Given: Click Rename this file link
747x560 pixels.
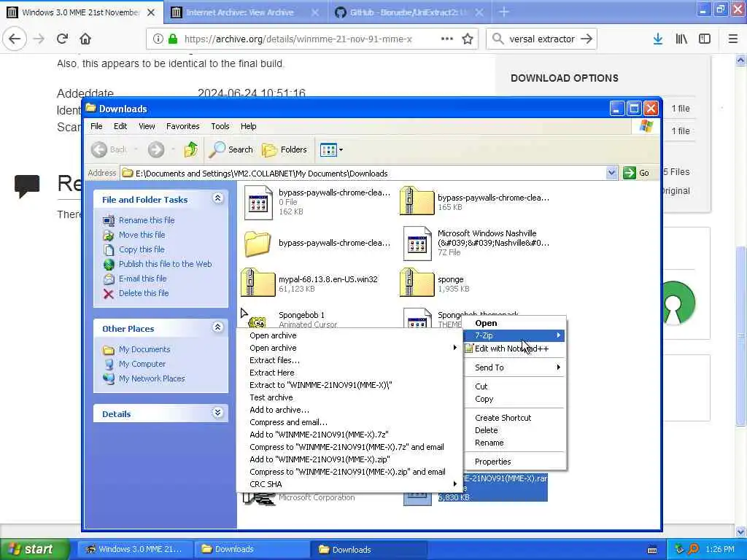Looking at the screenshot, I should tap(147, 220).
